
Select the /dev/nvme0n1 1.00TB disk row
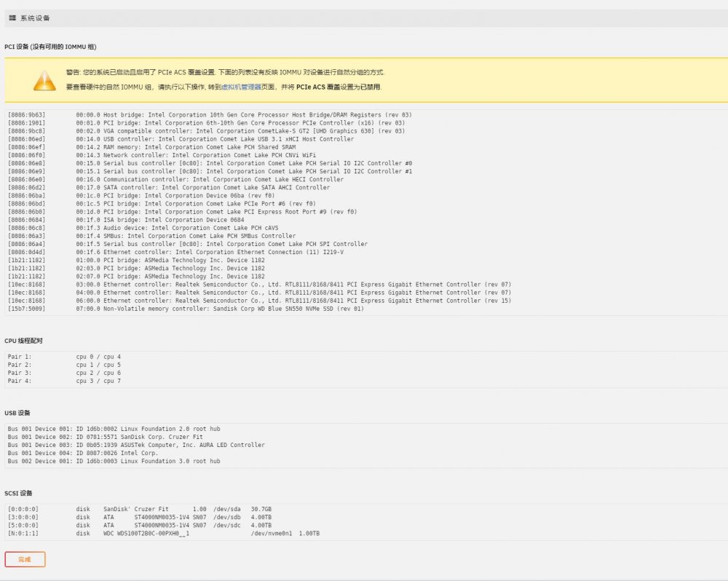point(163,533)
